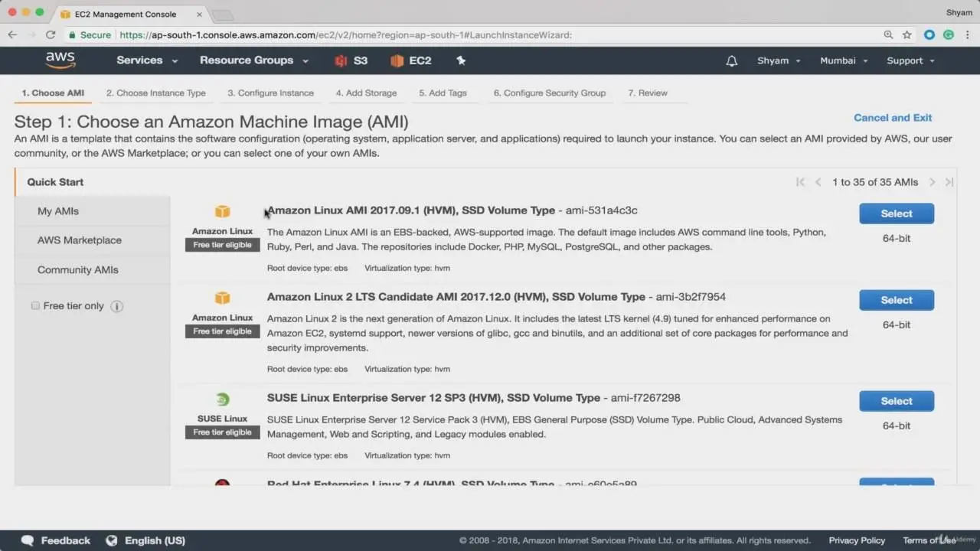Open the Terms of Use link

pyautogui.click(x=929, y=540)
